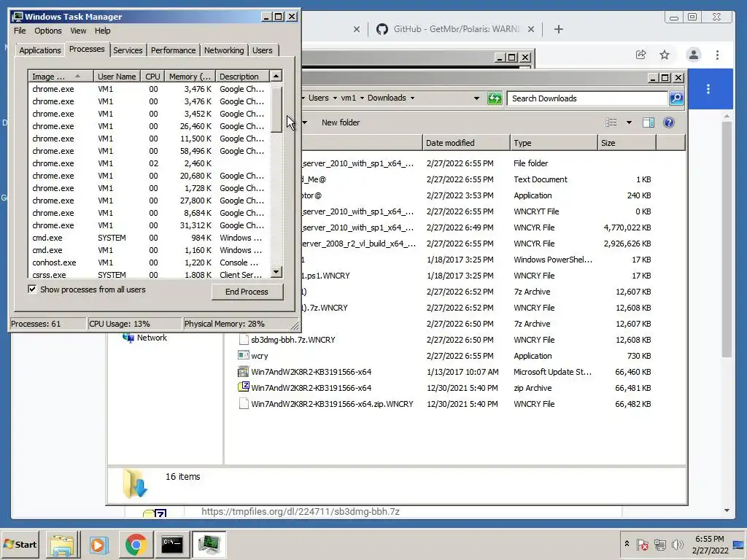The height and width of the screenshot is (560, 747).
Task: Select the SYSTEM cmd.exe process row
Action: click(x=149, y=238)
